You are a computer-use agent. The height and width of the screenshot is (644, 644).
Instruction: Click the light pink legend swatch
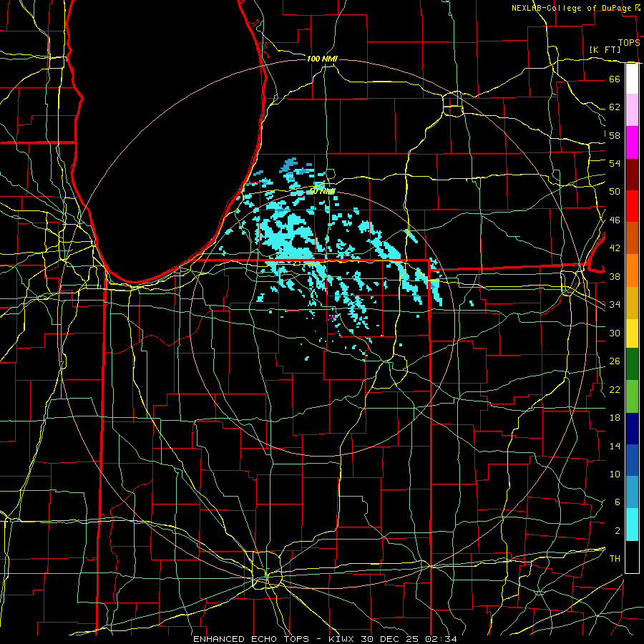point(632,110)
